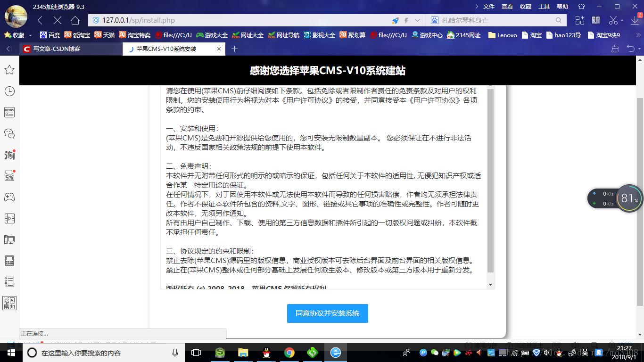
Task: Click in the 扎哈尔琴科身亡 search field
Action: [x=495, y=20]
